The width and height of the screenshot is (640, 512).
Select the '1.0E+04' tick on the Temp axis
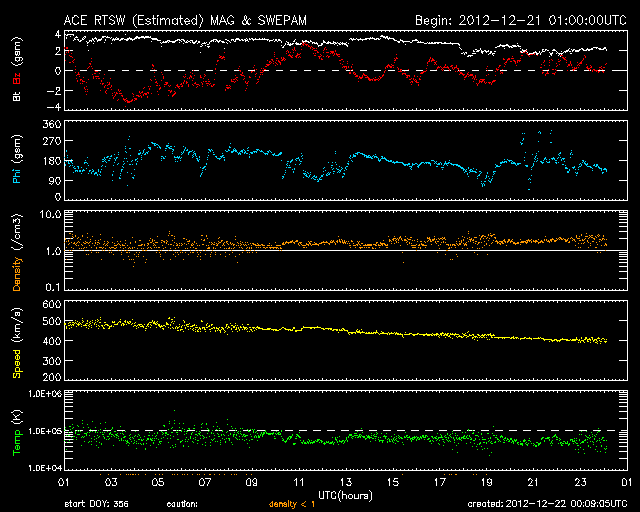point(45,468)
